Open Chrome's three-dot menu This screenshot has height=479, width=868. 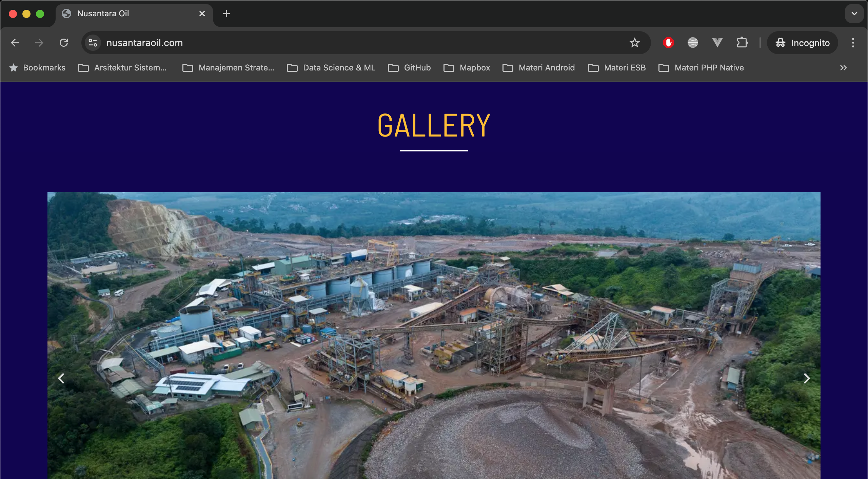point(853,43)
